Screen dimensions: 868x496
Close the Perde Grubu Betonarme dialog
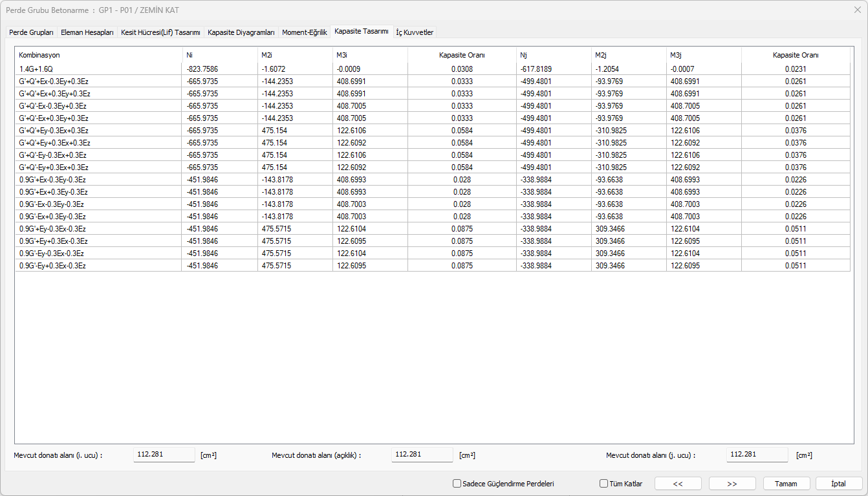[x=857, y=10]
